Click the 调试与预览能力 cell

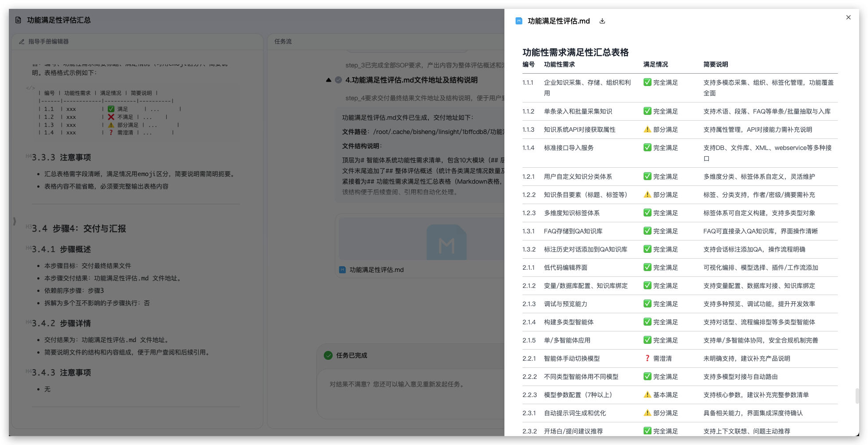pyautogui.click(x=566, y=304)
